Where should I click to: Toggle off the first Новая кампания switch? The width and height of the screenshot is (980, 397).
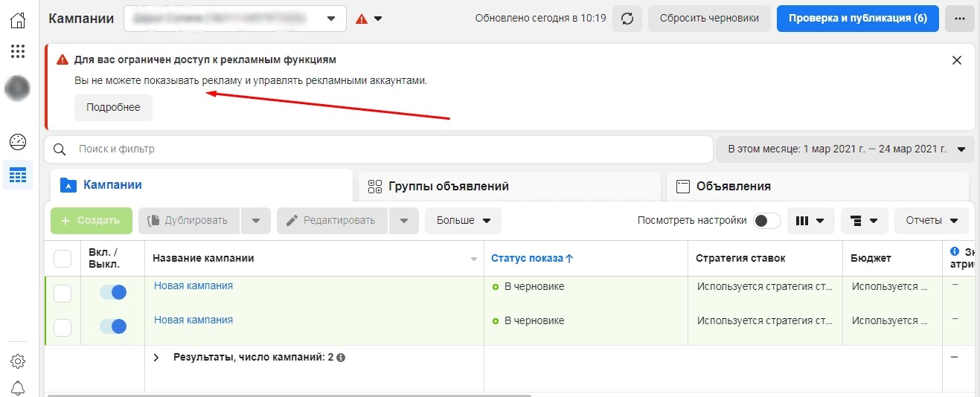point(113,292)
